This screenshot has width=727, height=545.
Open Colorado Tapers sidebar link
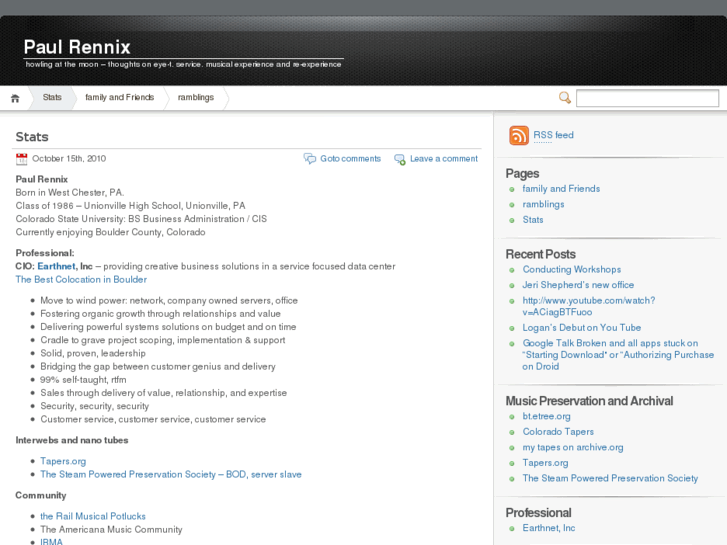click(558, 432)
